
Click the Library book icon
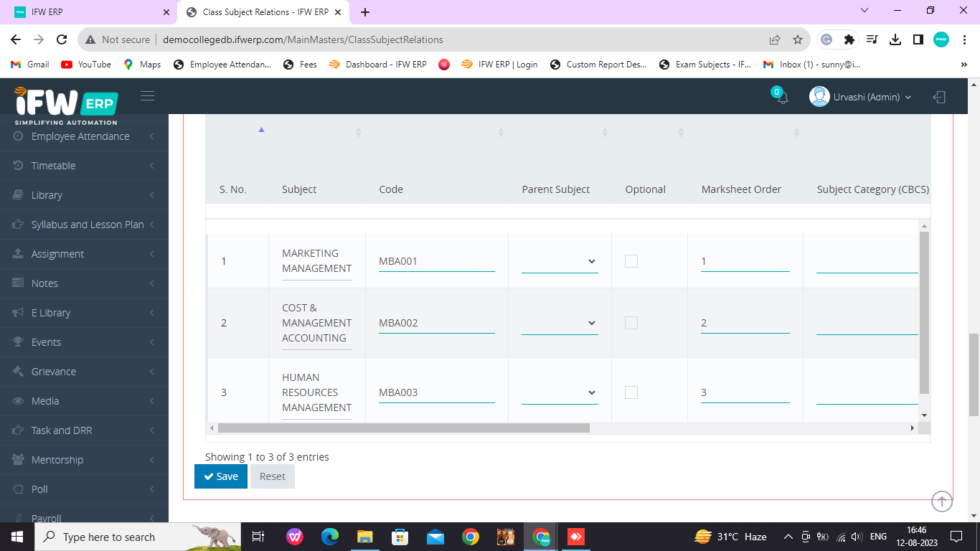point(19,195)
